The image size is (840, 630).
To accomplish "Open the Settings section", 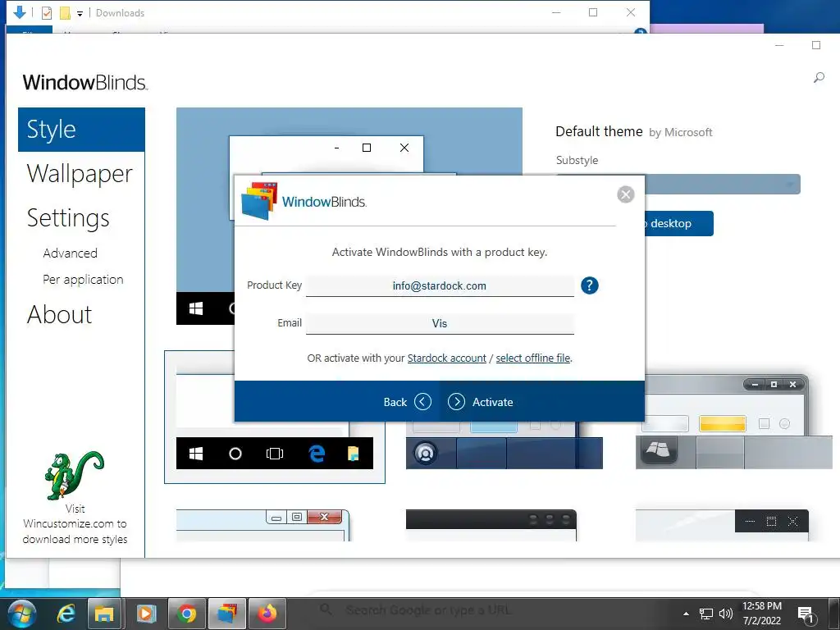I will (x=68, y=218).
